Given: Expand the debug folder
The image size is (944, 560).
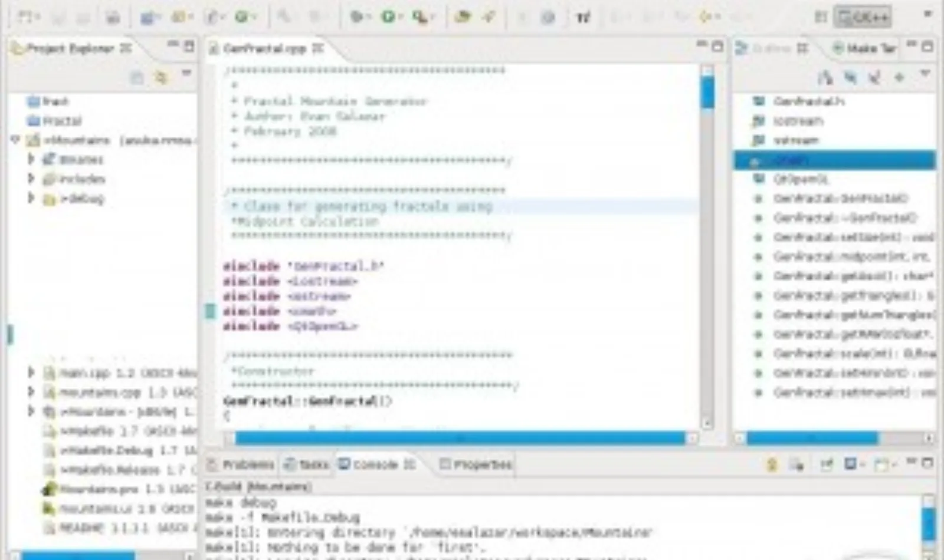Looking at the screenshot, I should pos(31,197).
